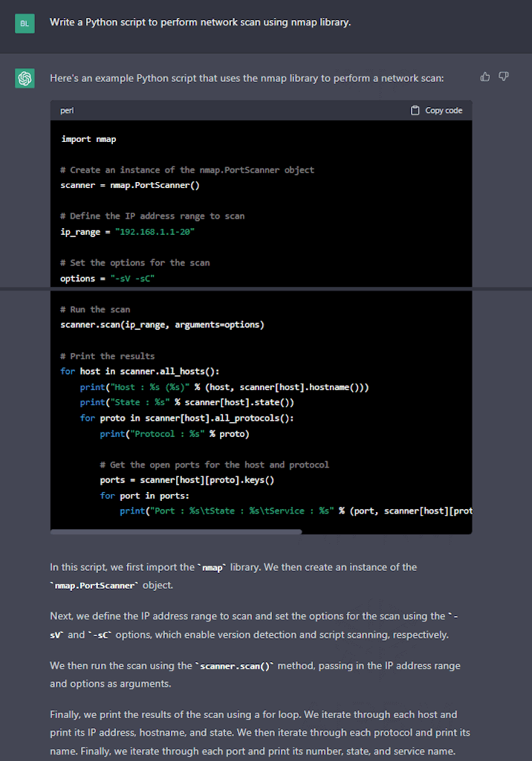Viewport: 532px width, 761px height.
Task: Click the horizontal scrollbar of the code block
Action: click(176, 532)
